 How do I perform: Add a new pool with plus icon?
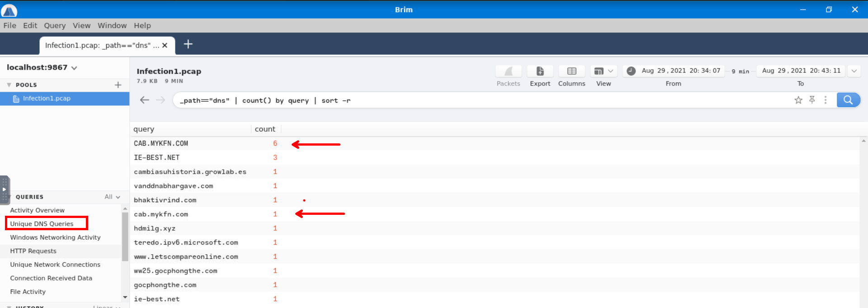point(118,85)
